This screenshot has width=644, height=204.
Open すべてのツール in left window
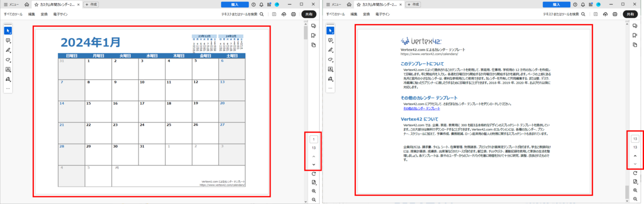[13, 14]
